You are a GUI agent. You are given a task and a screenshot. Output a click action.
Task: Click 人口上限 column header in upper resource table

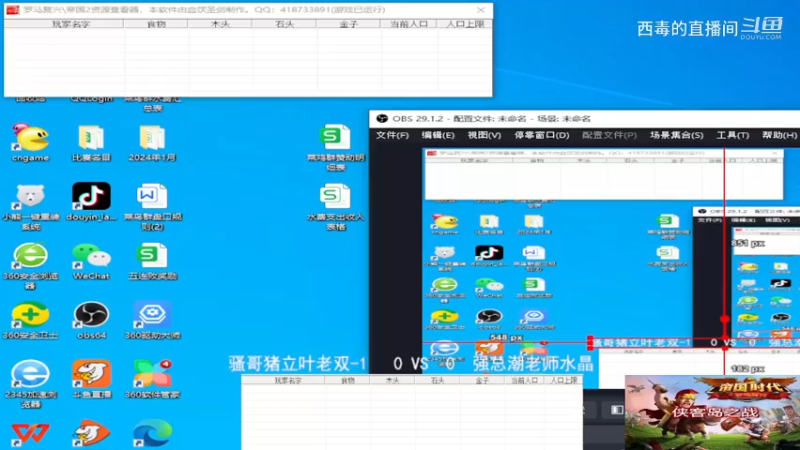tap(464, 24)
